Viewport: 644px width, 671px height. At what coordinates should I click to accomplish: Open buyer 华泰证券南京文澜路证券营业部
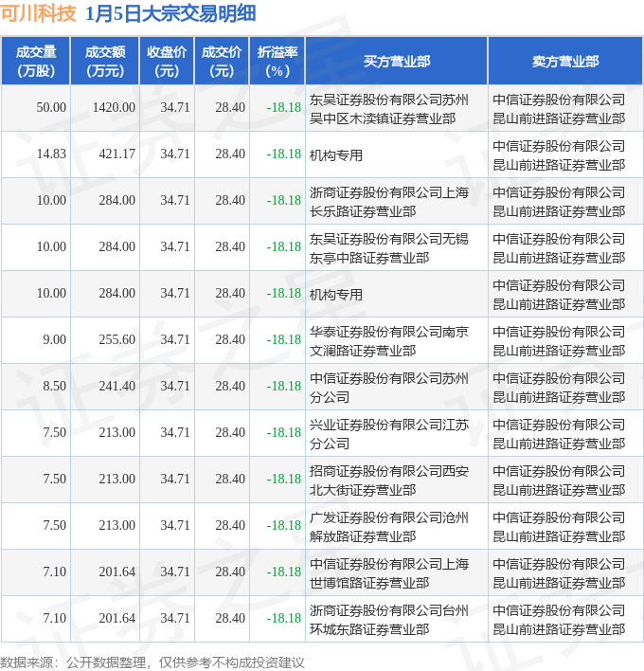tap(389, 340)
